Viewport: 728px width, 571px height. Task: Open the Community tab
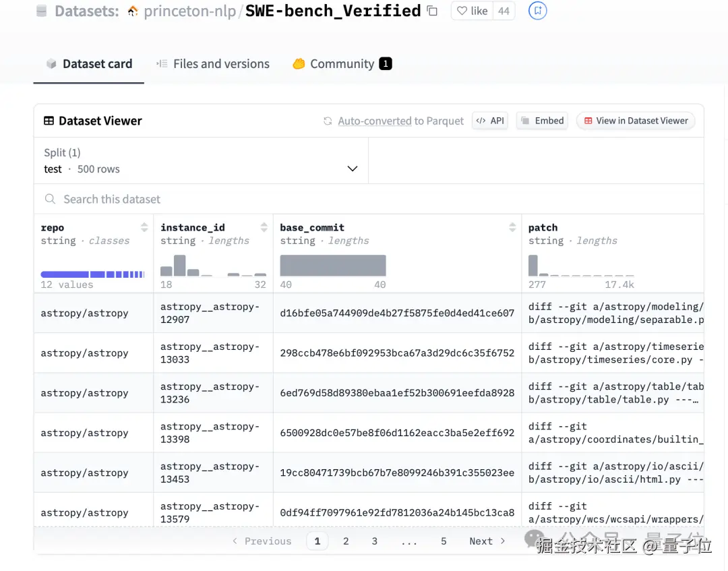(x=342, y=64)
